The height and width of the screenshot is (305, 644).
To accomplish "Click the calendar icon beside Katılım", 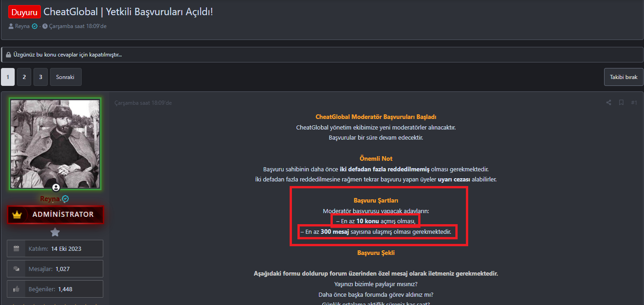I will (17, 249).
